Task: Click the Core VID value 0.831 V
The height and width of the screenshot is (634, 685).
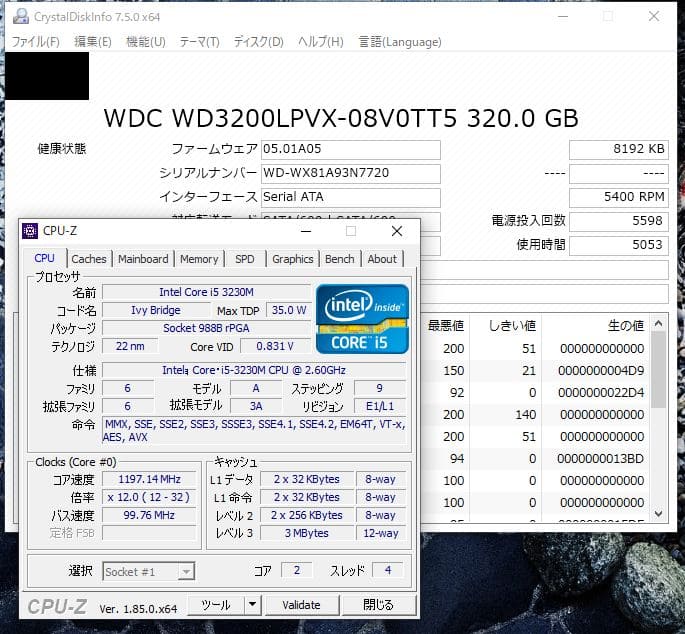Action: 275,346
